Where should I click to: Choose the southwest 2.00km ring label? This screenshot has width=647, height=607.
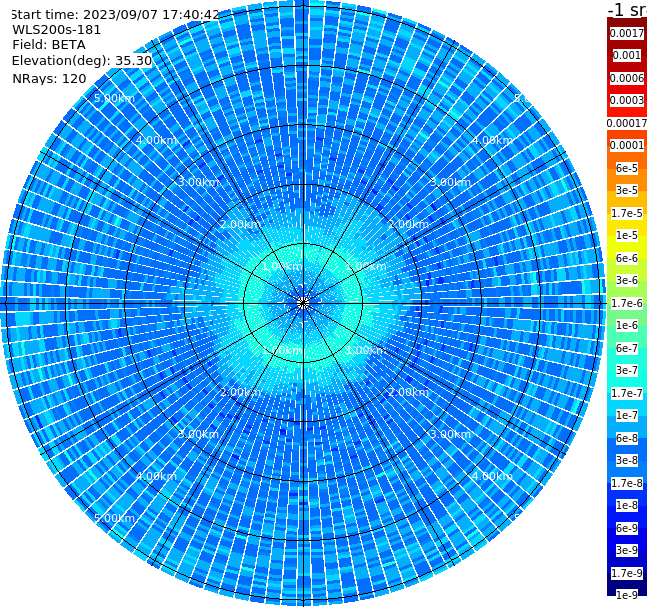(x=240, y=392)
